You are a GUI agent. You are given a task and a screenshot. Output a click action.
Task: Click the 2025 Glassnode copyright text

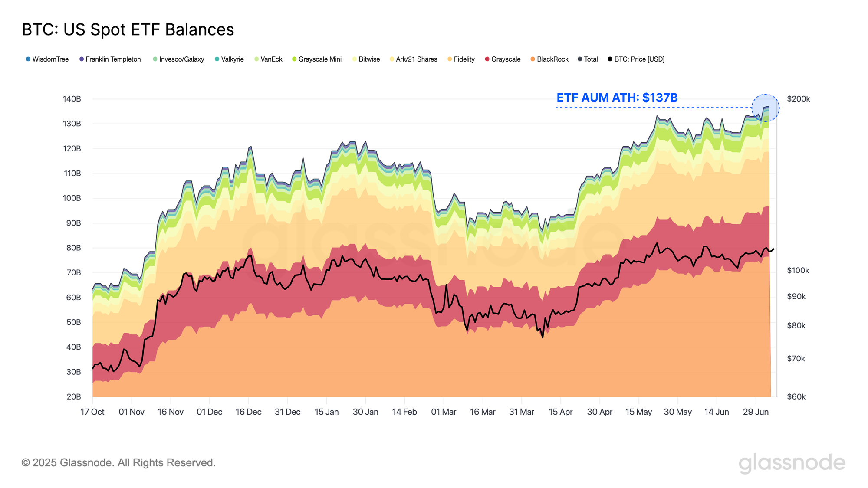tap(118, 463)
